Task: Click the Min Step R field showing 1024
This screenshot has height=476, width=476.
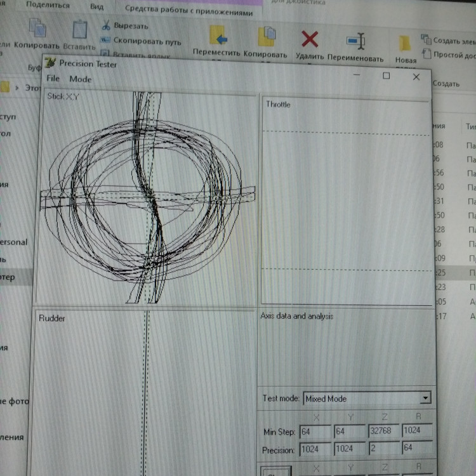Action: [x=417, y=430]
